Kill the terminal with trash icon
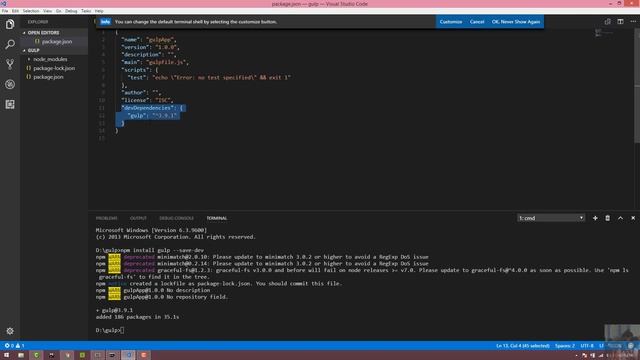Viewport: 640px width, 360px height. tap(607, 218)
